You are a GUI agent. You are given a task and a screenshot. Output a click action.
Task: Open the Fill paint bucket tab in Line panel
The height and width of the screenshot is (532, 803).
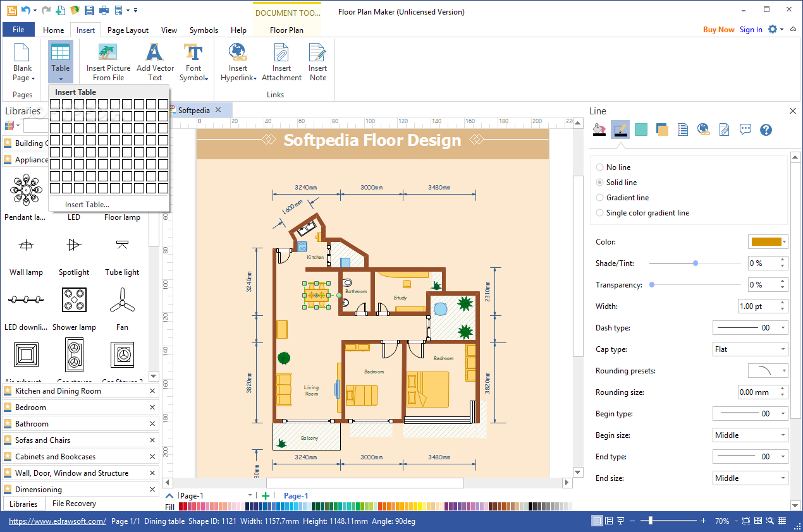click(x=599, y=130)
